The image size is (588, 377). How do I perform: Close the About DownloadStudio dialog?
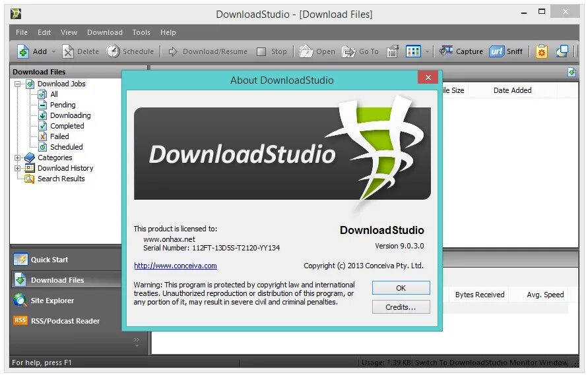[428, 78]
